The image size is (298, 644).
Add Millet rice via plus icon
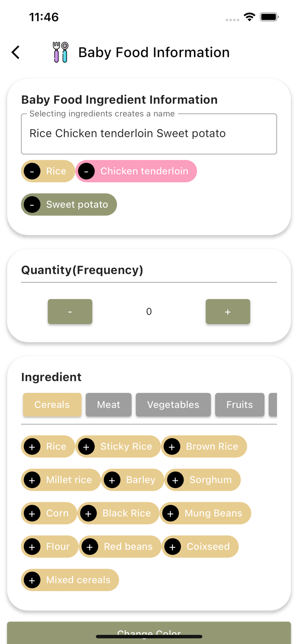(32, 480)
